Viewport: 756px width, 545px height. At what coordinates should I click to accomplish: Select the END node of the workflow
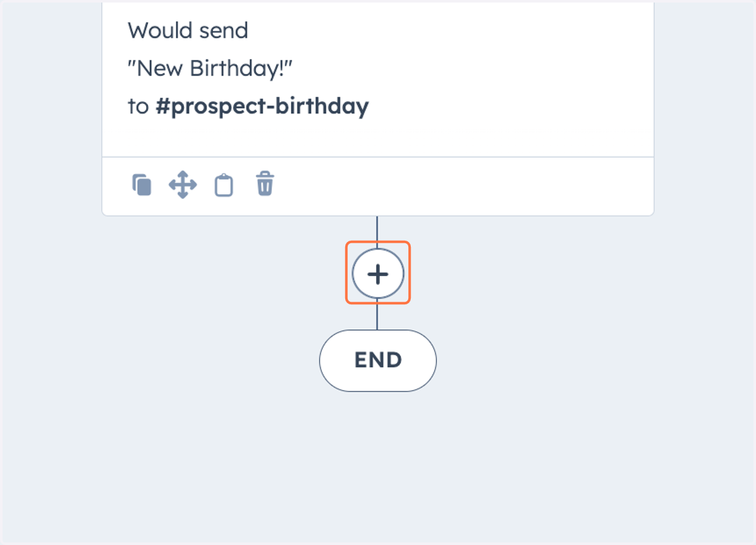[378, 360]
